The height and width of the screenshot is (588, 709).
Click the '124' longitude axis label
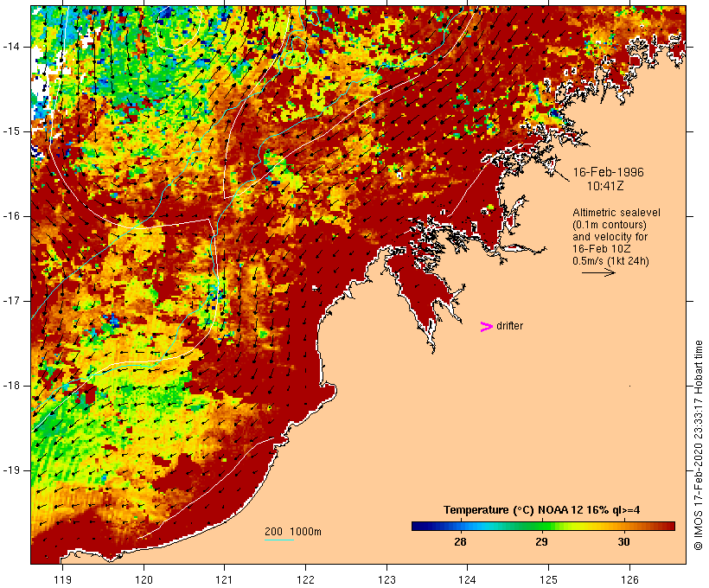click(x=467, y=579)
